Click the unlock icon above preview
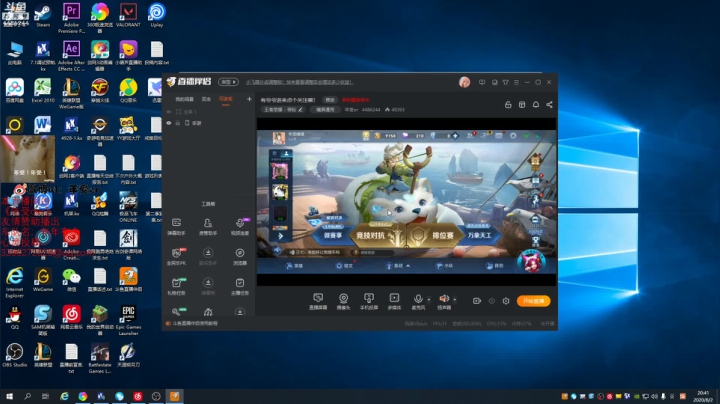 pyautogui.click(x=508, y=105)
